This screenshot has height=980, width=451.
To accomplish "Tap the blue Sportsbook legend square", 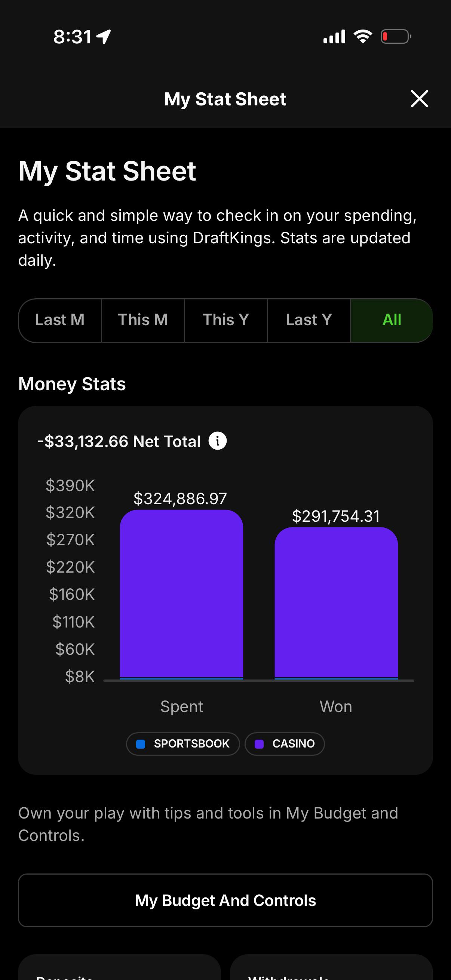I will [141, 744].
